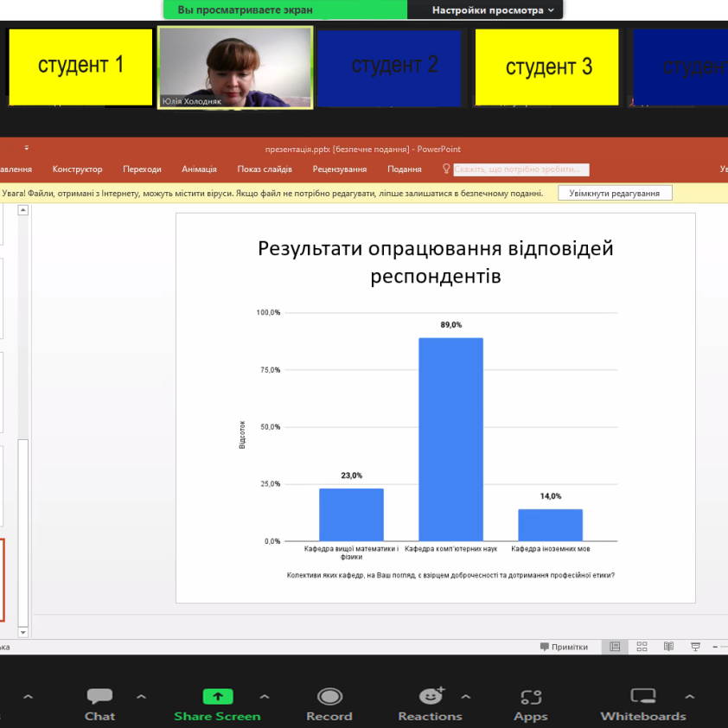728x728 pixels.
Task: Open the Reactions menu
Action: pos(431,705)
